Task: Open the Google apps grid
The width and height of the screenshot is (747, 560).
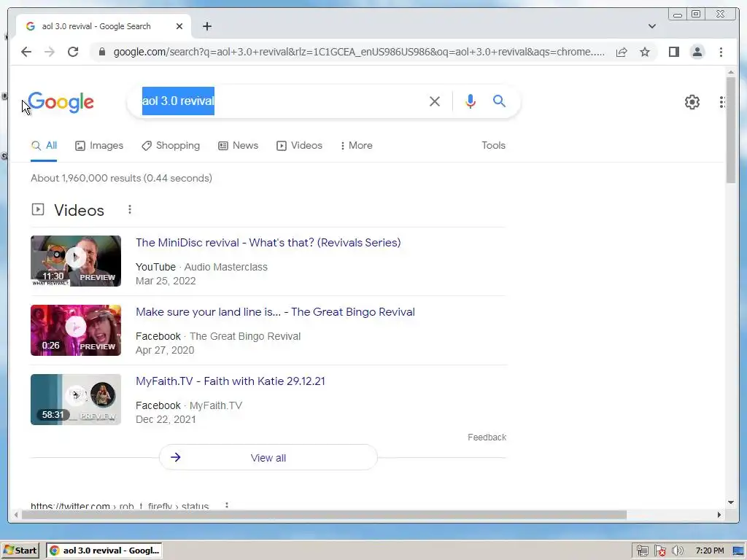Action: tap(722, 102)
